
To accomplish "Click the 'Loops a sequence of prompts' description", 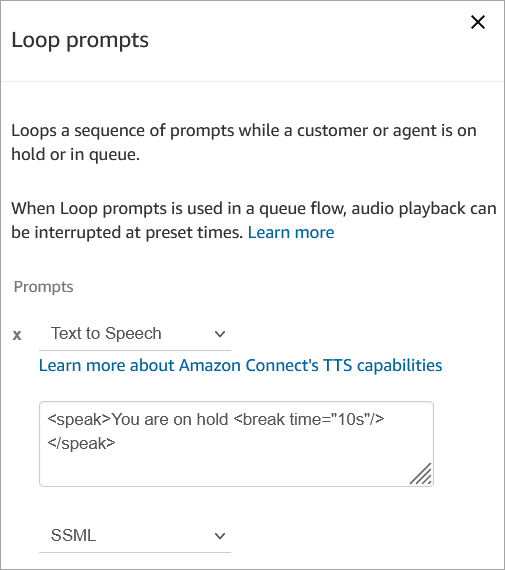I will click(244, 142).
